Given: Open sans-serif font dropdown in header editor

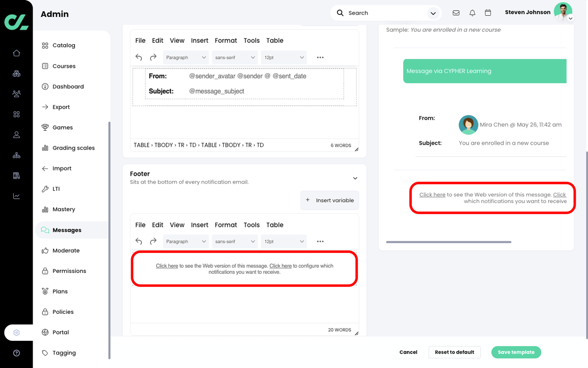Looking at the screenshot, I should point(235,57).
